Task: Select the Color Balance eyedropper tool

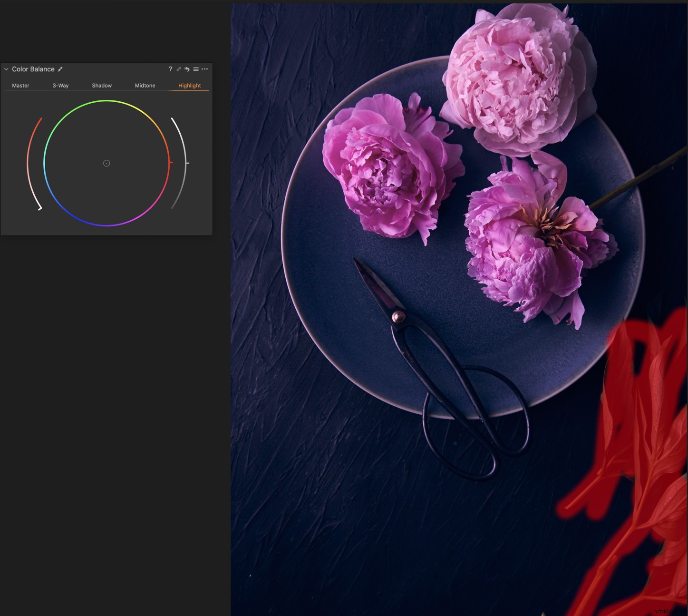Action: pos(60,69)
